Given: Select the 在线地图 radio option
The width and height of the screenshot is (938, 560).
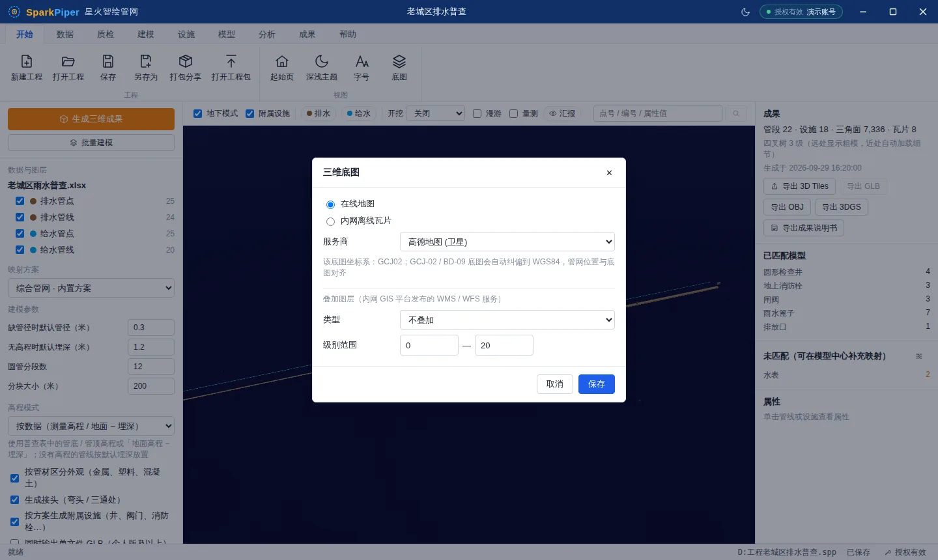Looking at the screenshot, I should point(330,204).
